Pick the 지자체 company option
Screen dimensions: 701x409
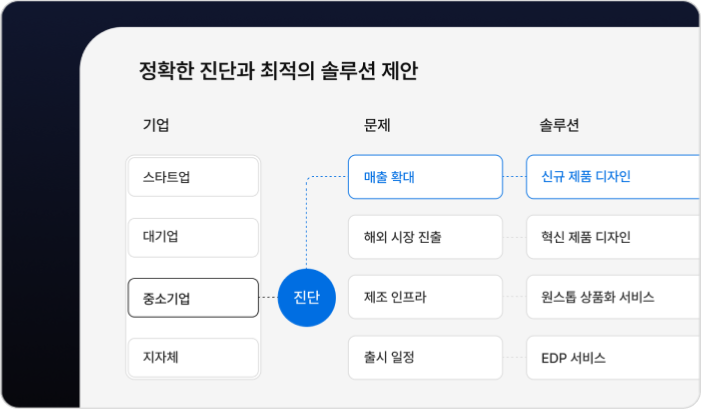193,358
